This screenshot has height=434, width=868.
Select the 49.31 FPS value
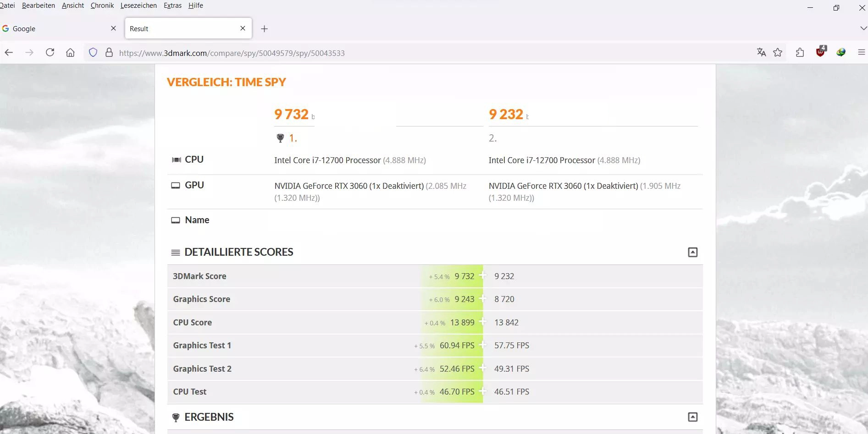click(x=512, y=369)
